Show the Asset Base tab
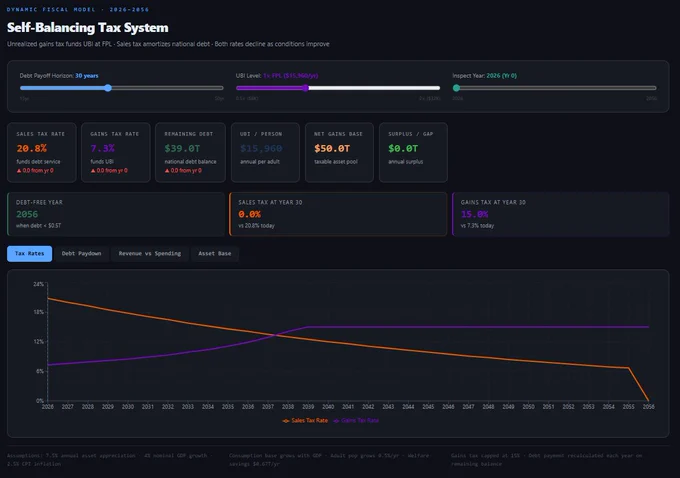The height and width of the screenshot is (478, 680). tap(215, 254)
